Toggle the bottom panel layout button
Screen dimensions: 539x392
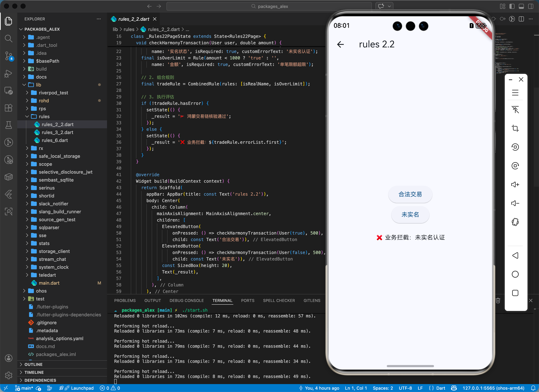521,6
